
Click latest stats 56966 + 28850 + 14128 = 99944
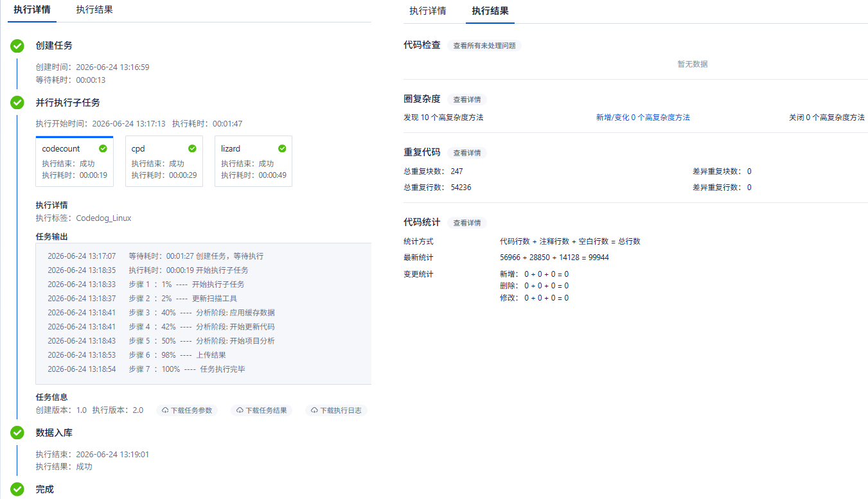pyautogui.click(x=554, y=258)
